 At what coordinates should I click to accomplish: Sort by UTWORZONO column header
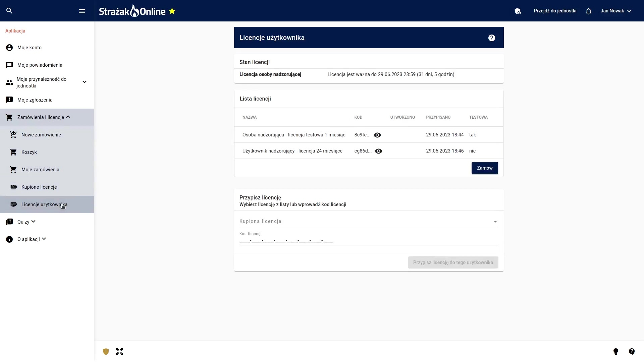(x=402, y=117)
